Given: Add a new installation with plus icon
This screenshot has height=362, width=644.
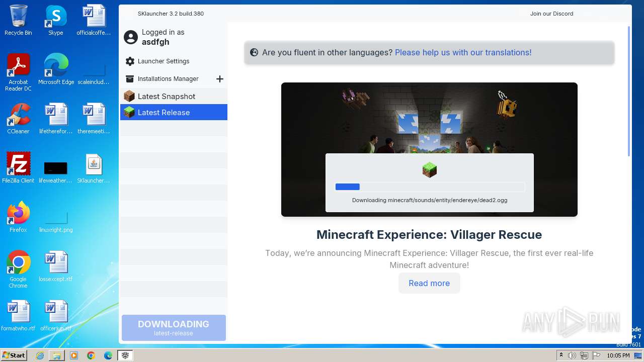Looking at the screenshot, I should coord(219,79).
